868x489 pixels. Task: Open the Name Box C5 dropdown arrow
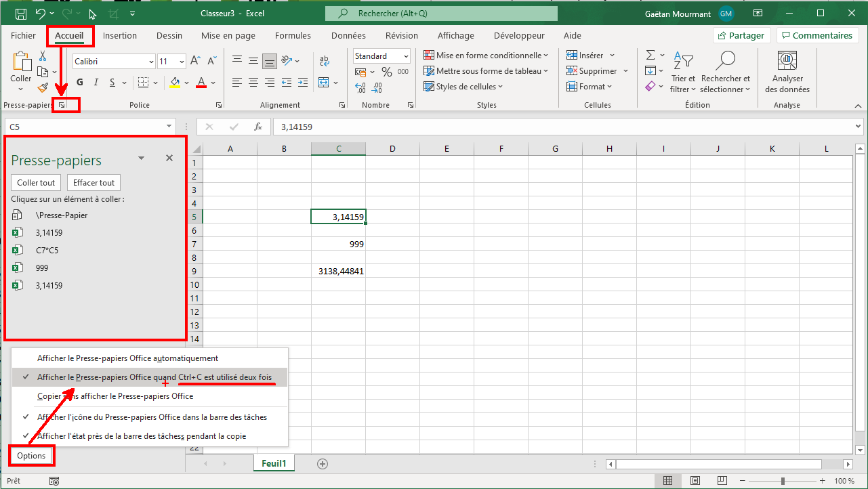169,127
